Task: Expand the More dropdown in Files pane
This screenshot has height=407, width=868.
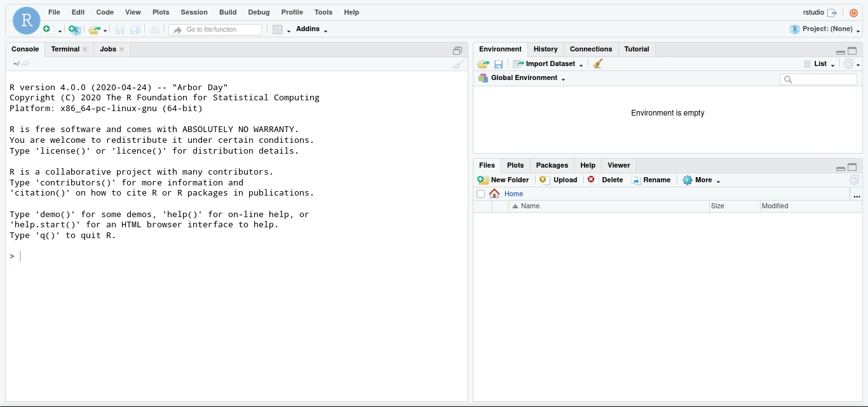Action: coord(702,180)
